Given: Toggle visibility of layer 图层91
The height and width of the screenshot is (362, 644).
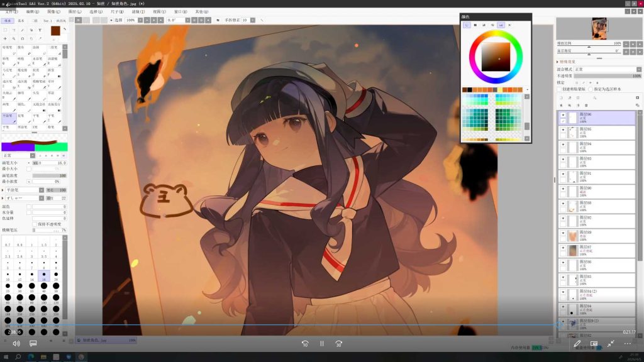Looking at the screenshot, I should click(x=563, y=175).
